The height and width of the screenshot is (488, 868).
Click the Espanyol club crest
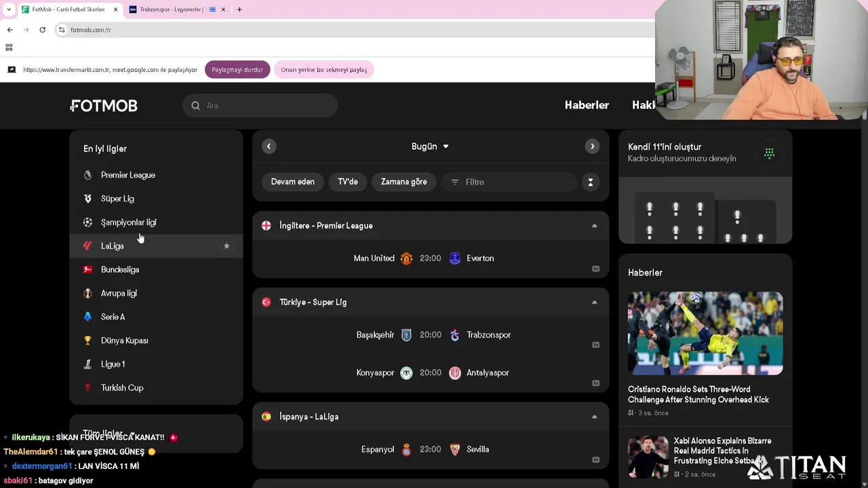[x=406, y=449]
